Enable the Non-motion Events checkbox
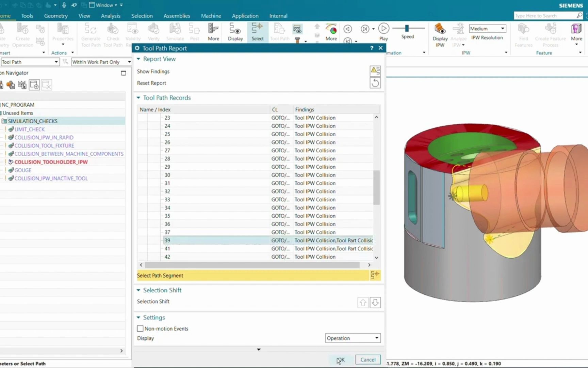The image size is (588, 368). pyautogui.click(x=140, y=328)
